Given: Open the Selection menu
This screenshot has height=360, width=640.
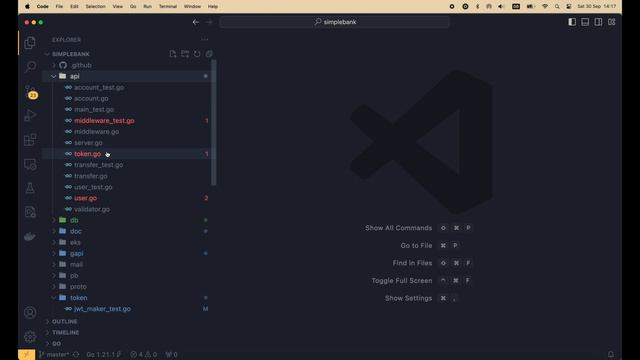Looking at the screenshot, I should pos(96,7).
